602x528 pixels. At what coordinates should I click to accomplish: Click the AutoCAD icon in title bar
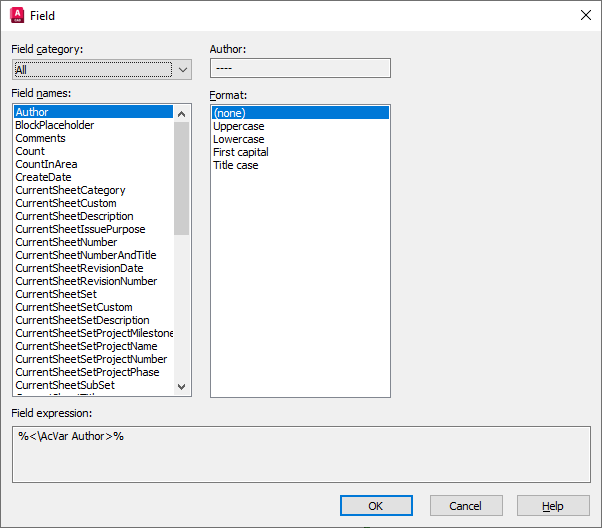pyautogui.click(x=17, y=15)
